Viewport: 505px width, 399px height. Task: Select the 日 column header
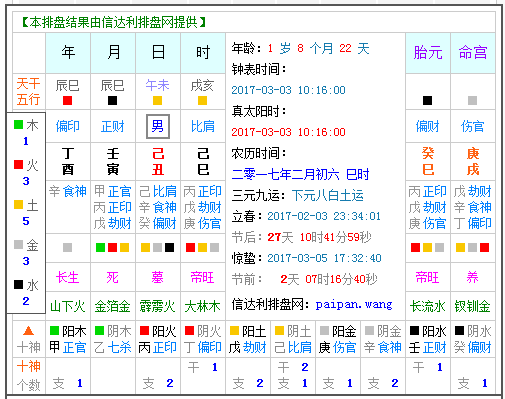(x=158, y=53)
